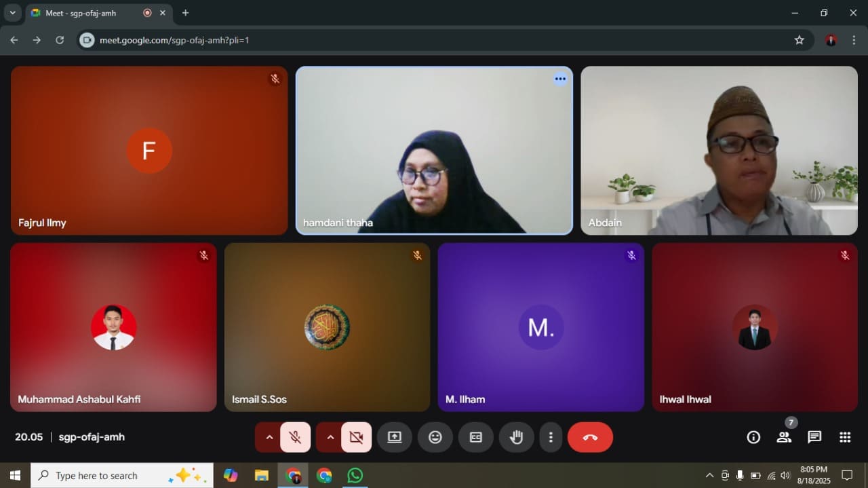
Task: Click the share screen (present now) icon
Action: point(395,437)
